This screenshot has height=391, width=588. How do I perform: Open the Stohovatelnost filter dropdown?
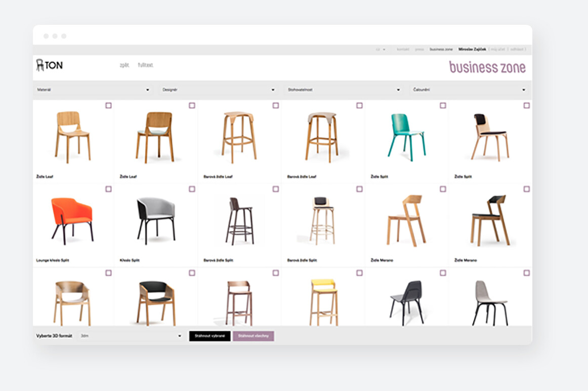coord(344,90)
